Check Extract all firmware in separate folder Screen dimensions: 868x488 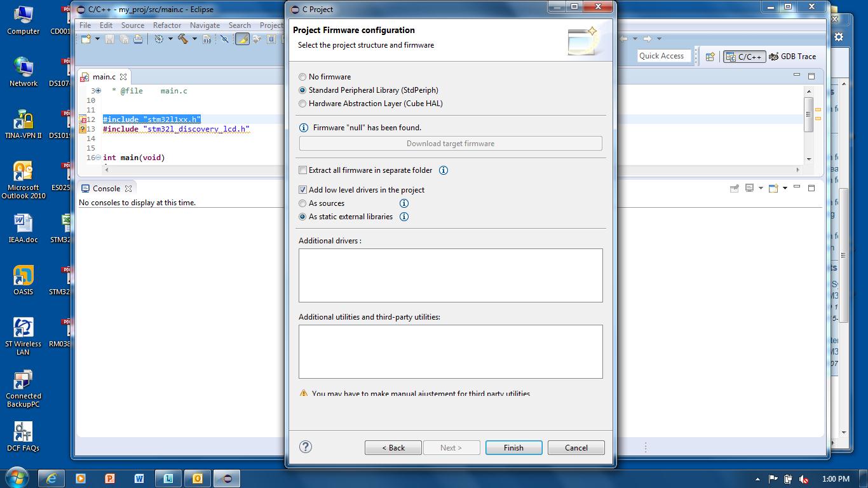click(365, 170)
